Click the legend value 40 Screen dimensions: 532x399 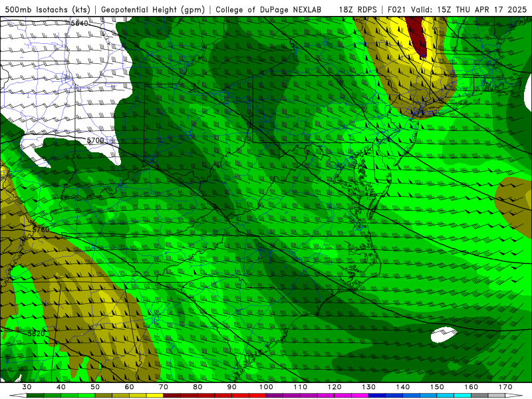tap(61, 387)
